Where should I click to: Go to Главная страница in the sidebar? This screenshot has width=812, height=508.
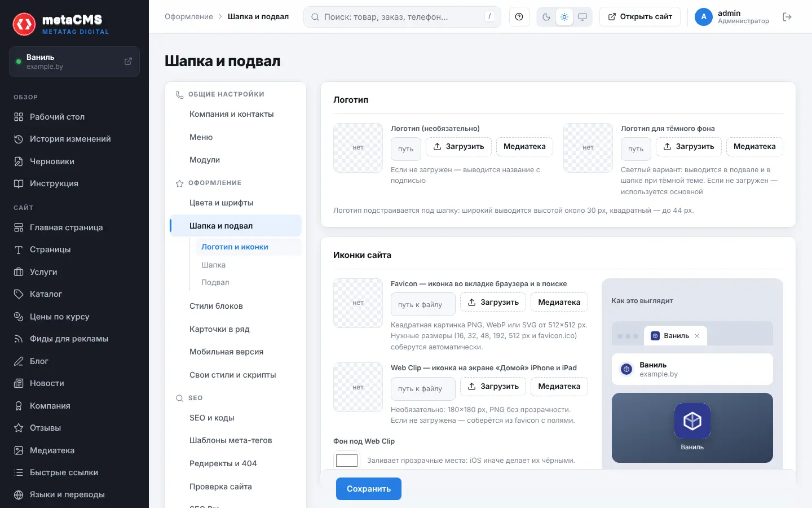[74, 227]
